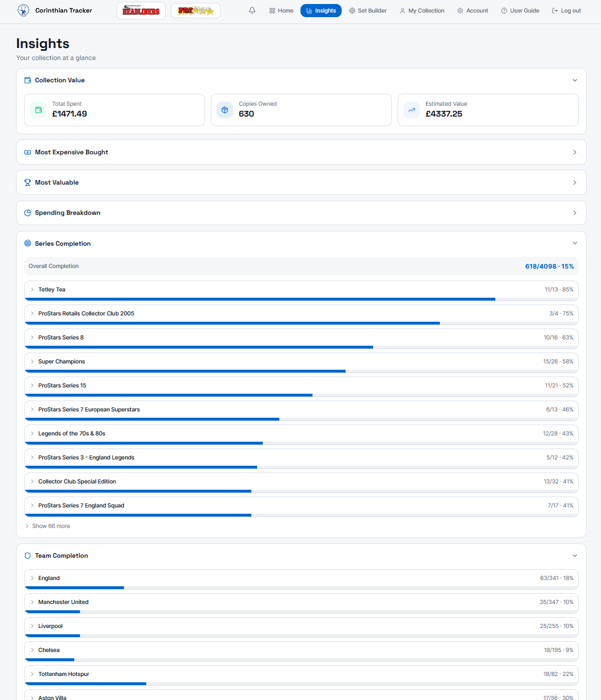The image size is (601, 700).
Task: Click the £4337.25 estimated value
Action: click(444, 114)
